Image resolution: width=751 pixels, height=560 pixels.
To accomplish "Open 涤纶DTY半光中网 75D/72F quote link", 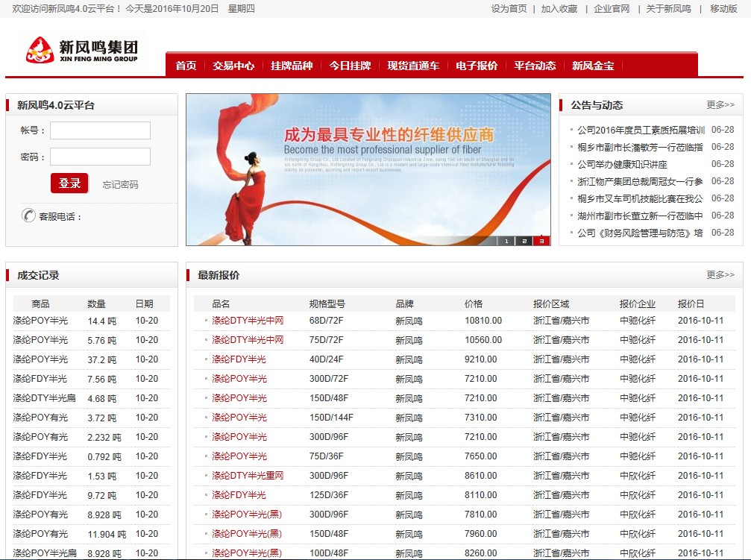I will [248, 339].
